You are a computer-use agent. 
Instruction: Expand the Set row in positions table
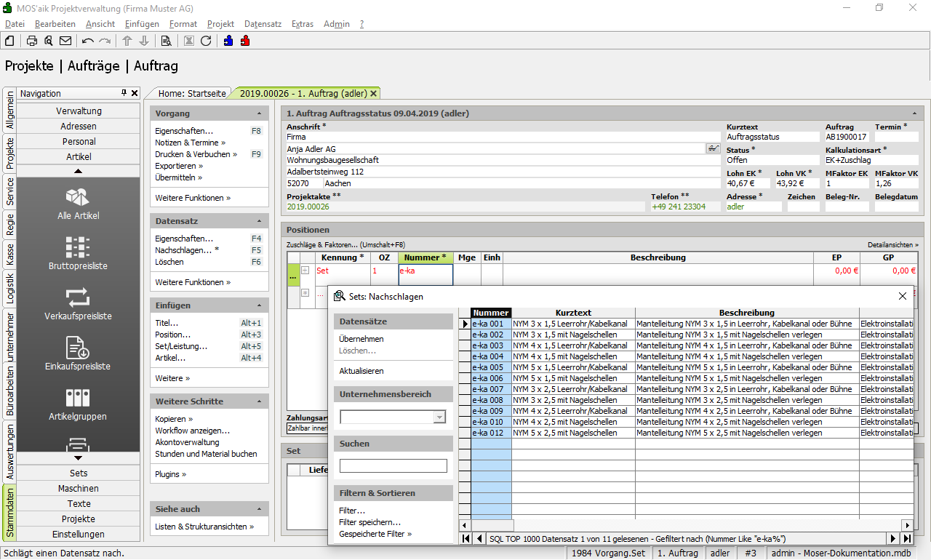click(305, 271)
